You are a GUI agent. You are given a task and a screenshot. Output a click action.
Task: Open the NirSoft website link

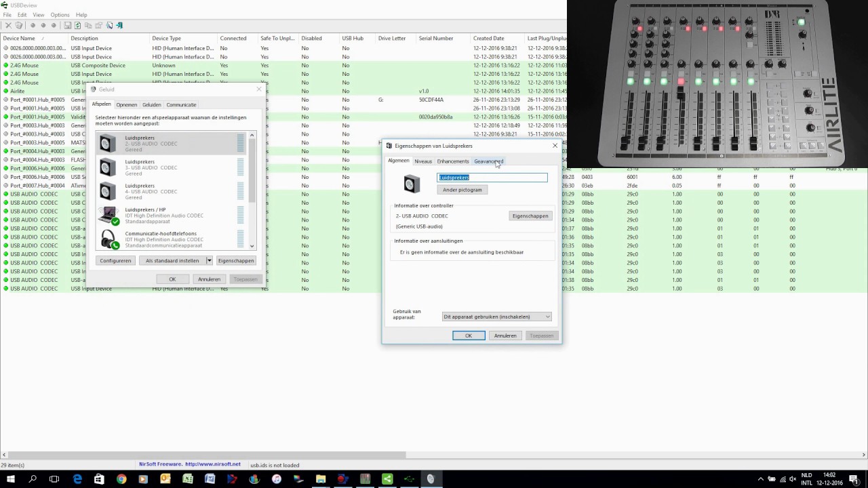click(212, 464)
